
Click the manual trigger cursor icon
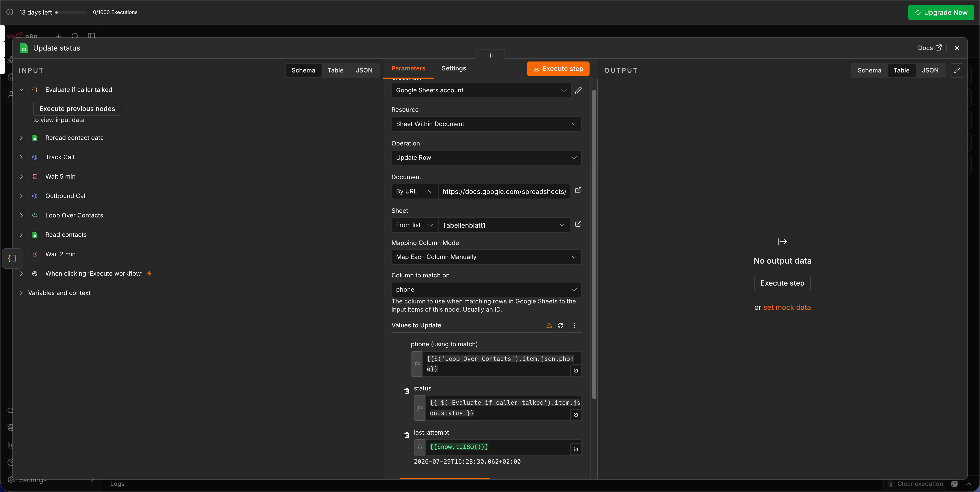click(x=35, y=274)
